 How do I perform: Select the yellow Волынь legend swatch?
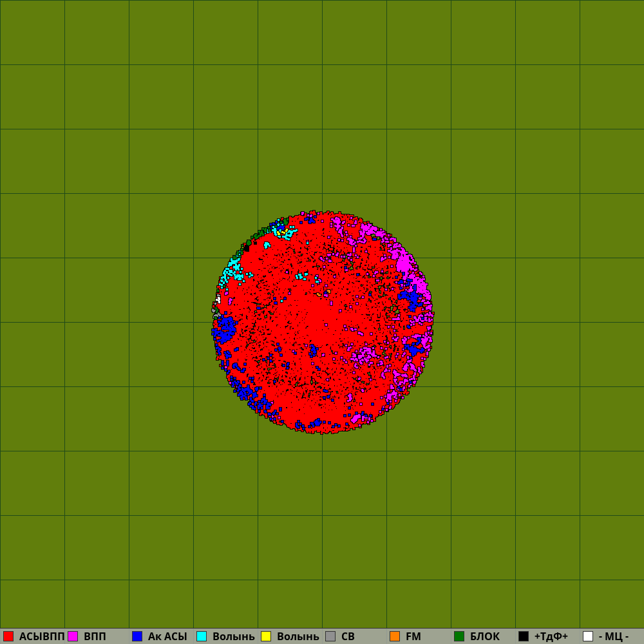[x=266, y=636]
